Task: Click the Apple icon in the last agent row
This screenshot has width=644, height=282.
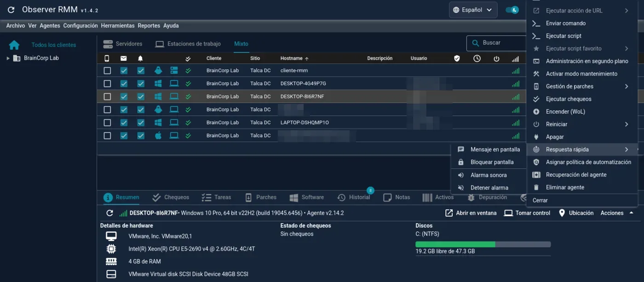Action: click(158, 135)
